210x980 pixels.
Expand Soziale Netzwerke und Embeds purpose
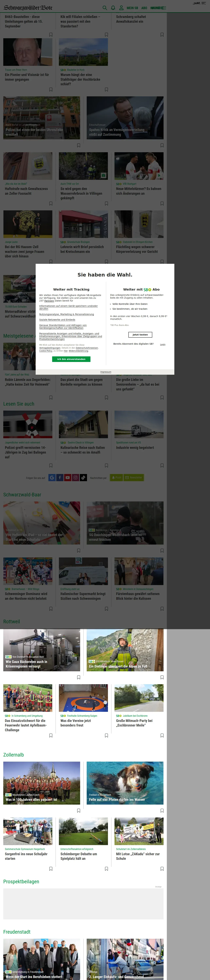(x=57, y=320)
